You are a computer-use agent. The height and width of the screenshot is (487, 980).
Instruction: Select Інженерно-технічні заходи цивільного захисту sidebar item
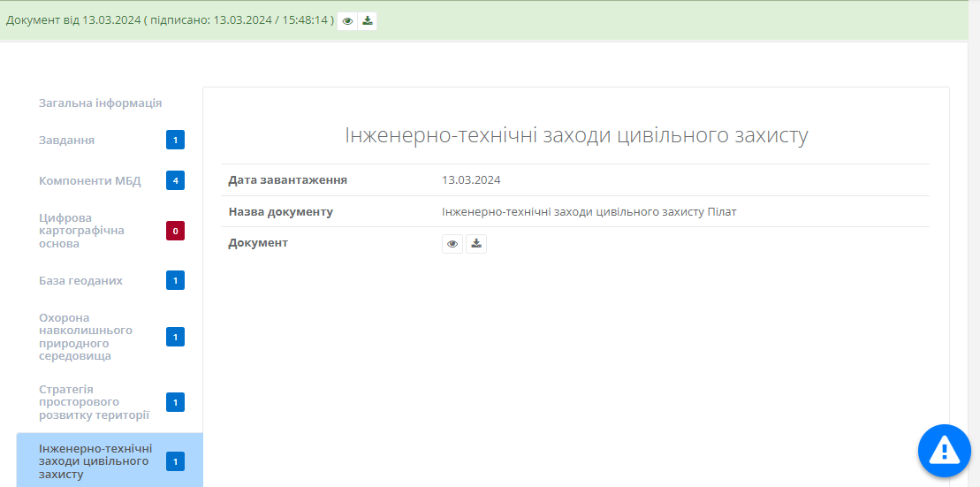(95, 461)
